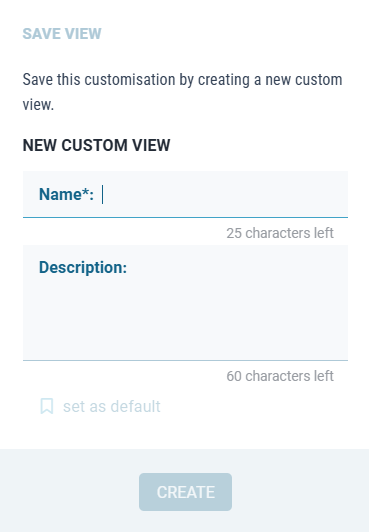Click inside the Description text area
Viewport: 369px width, 532px height.
[x=186, y=303]
